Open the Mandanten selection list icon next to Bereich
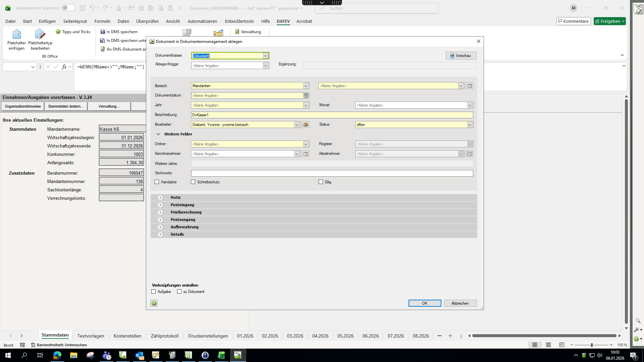The height and width of the screenshot is (362, 644). coord(470,86)
